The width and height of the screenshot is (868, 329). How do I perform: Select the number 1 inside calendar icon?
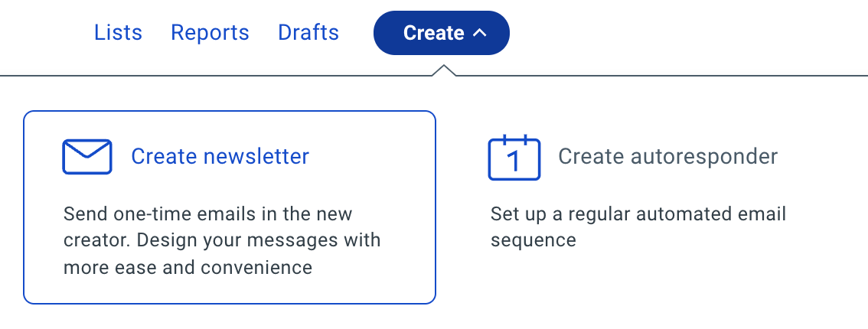[x=514, y=162]
